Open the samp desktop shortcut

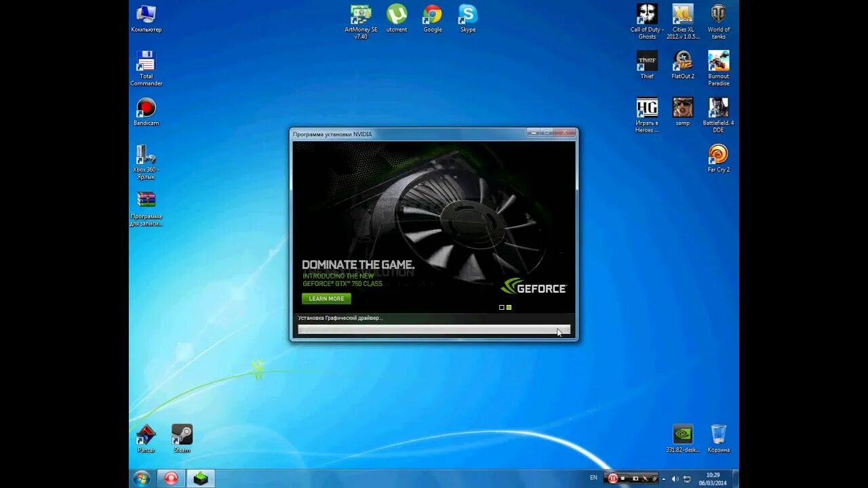pyautogui.click(x=683, y=112)
